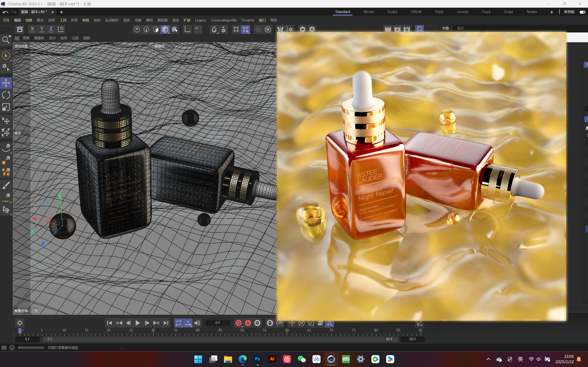Screen dimensions: 588x367
Task: Switch to the Sculpt layout tab
Action: coord(392,11)
